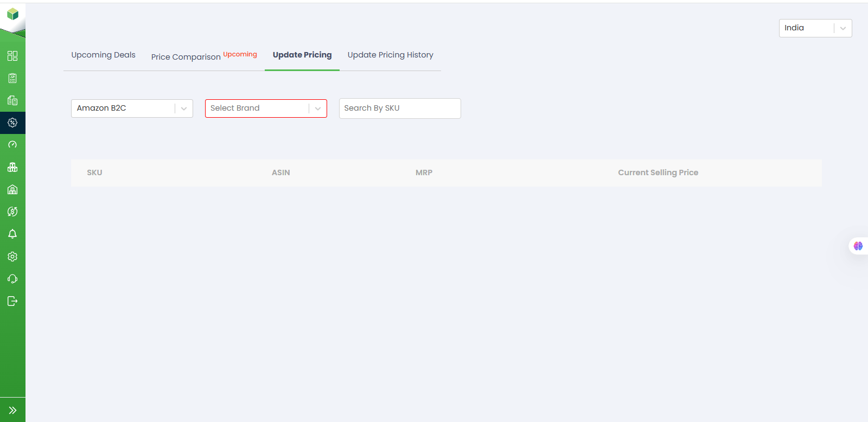Expand the sidebar with double-chevron arrow
The image size is (868, 422).
pyautogui.click(x=12, y=410)
